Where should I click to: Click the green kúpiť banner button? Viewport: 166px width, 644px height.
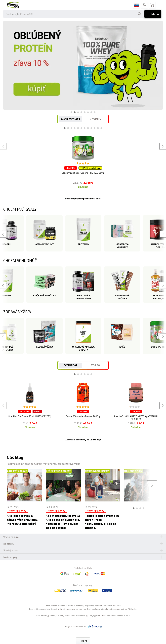pyautogui.click(x=37, y=89)
